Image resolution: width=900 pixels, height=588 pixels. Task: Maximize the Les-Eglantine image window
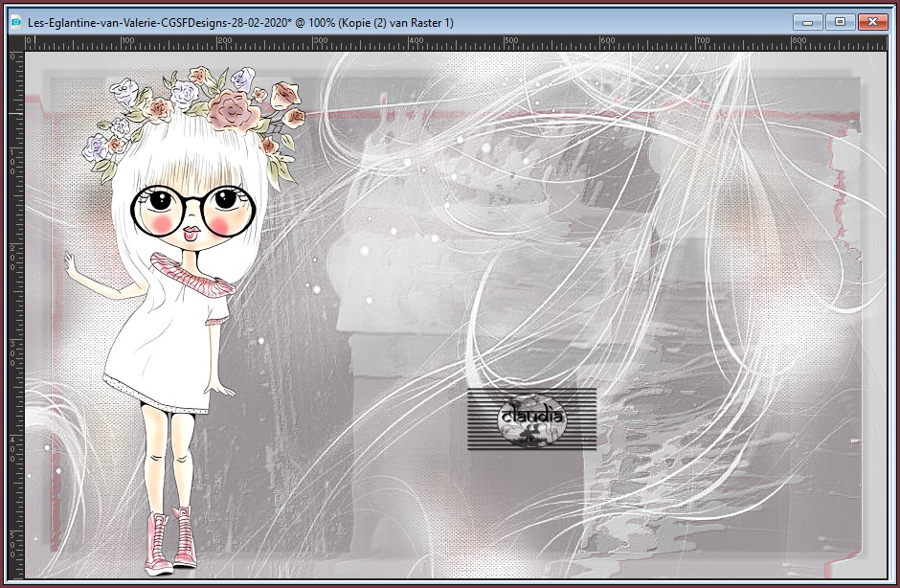841,22
